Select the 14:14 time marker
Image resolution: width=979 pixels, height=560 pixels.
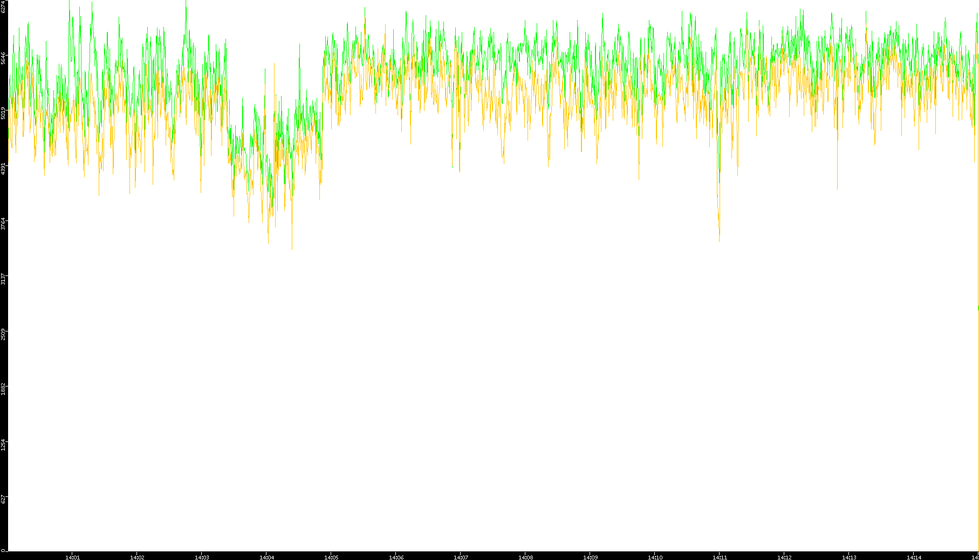914,557
